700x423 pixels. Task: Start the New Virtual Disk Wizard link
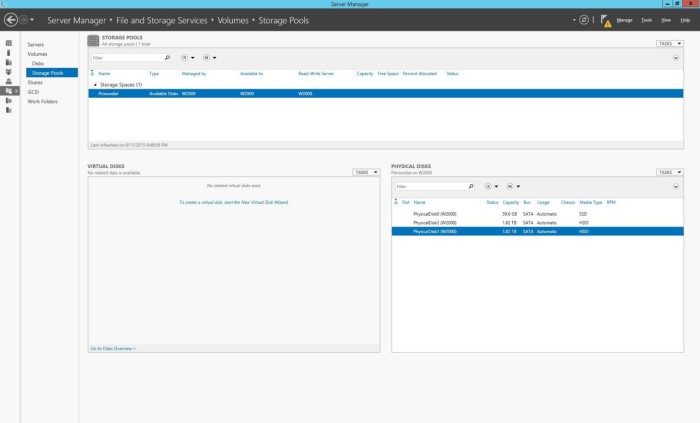[x=234, y=203]
